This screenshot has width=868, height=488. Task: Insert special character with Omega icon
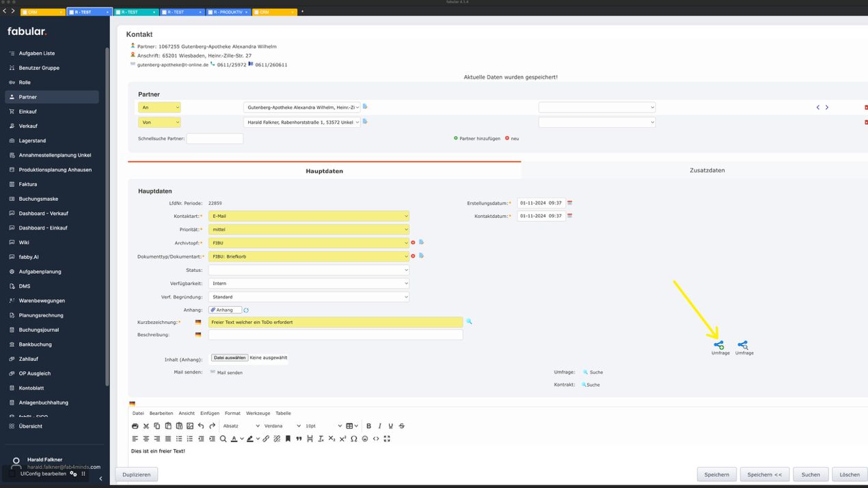(x=354, y=439)
